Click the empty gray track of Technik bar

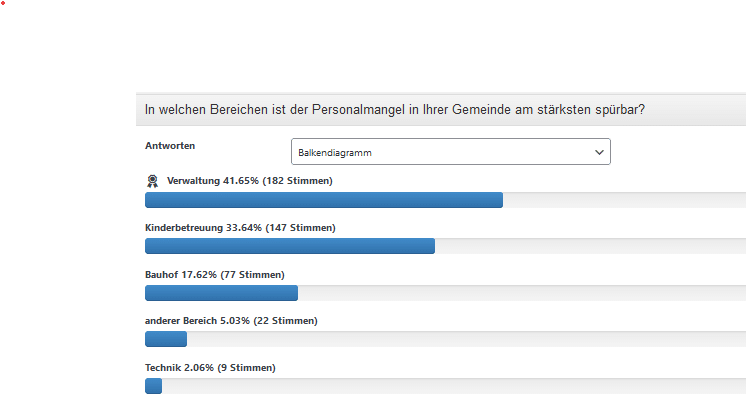point(450,386)
